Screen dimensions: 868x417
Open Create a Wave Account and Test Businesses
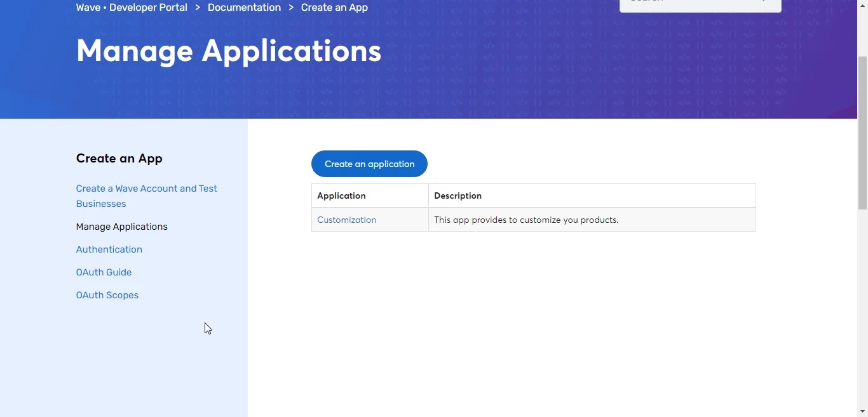point(147,196)
